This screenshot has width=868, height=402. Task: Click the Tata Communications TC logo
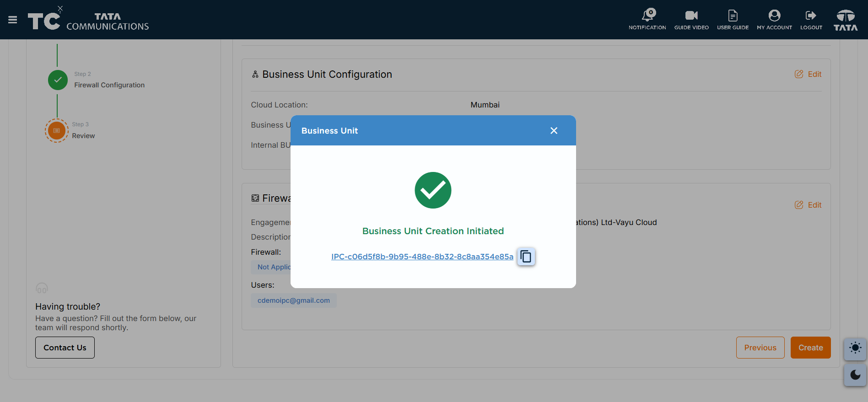[x=88, y=19]
